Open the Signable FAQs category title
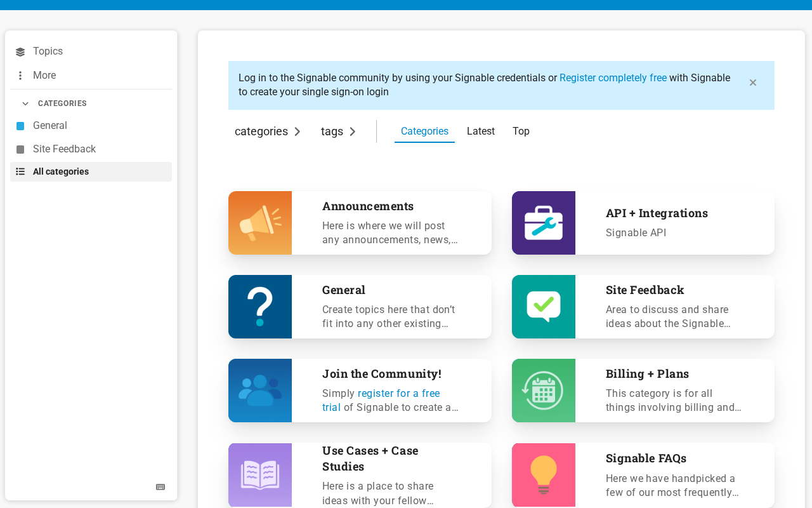 click(646, 458)
